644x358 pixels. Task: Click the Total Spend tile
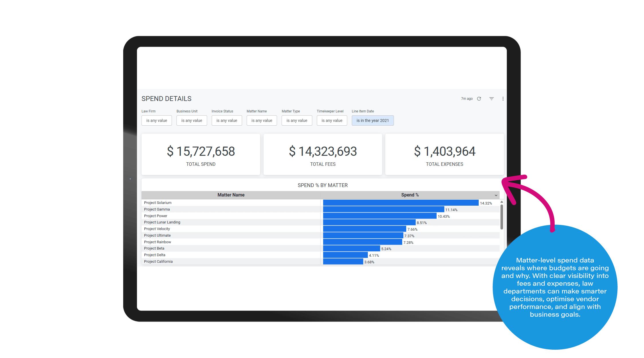(201, 154)
